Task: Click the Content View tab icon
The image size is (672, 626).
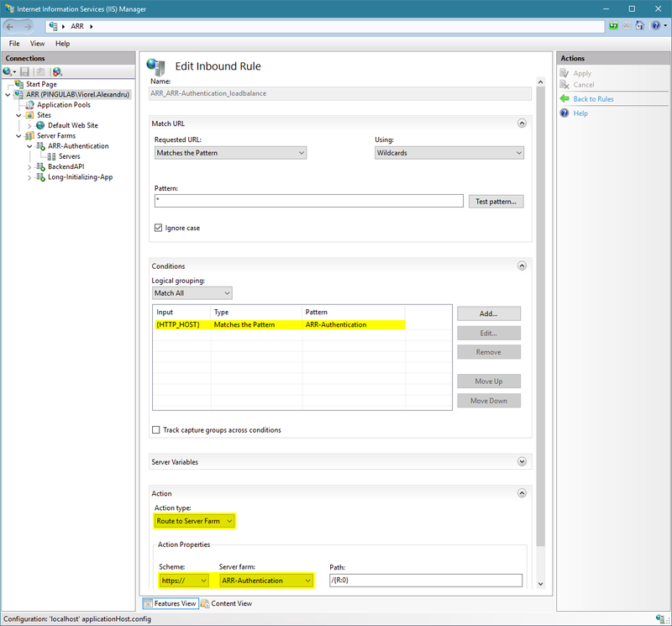Action: click(x=205, y=603)
